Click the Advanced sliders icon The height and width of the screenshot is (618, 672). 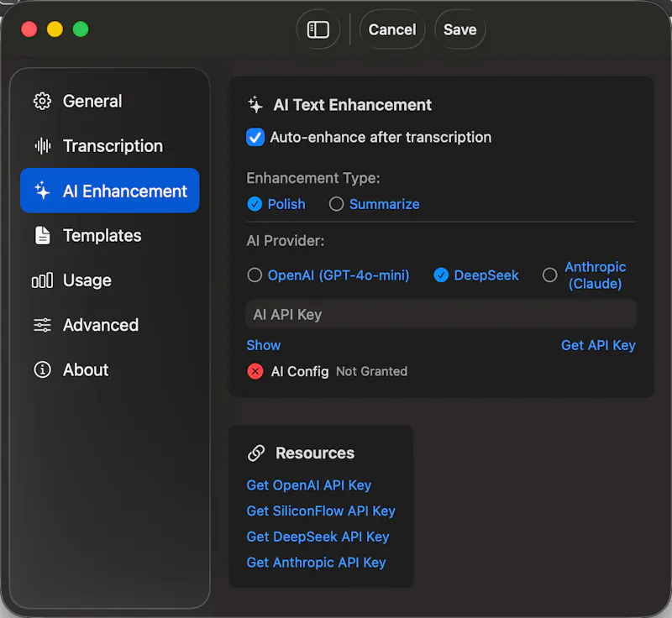tap(43, 325)
